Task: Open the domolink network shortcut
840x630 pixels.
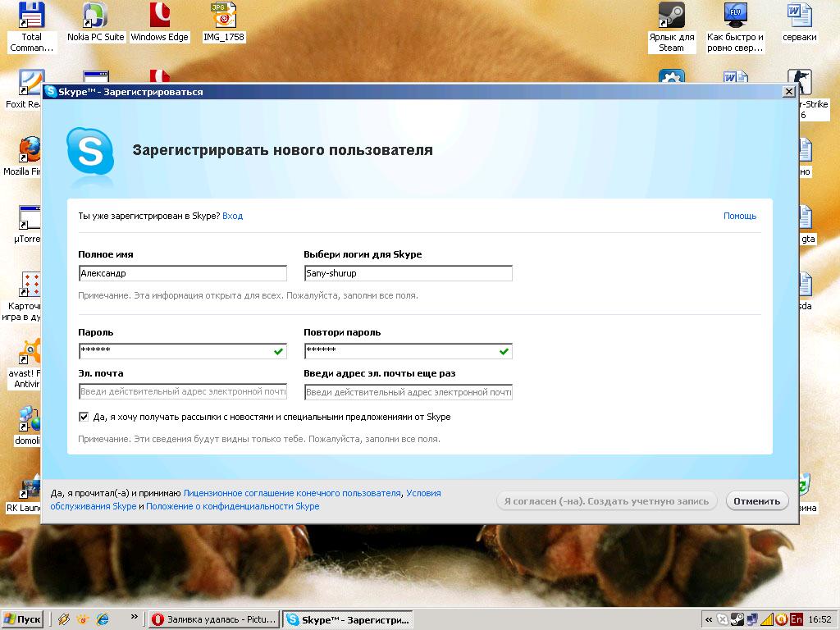Action: [28, 426]
